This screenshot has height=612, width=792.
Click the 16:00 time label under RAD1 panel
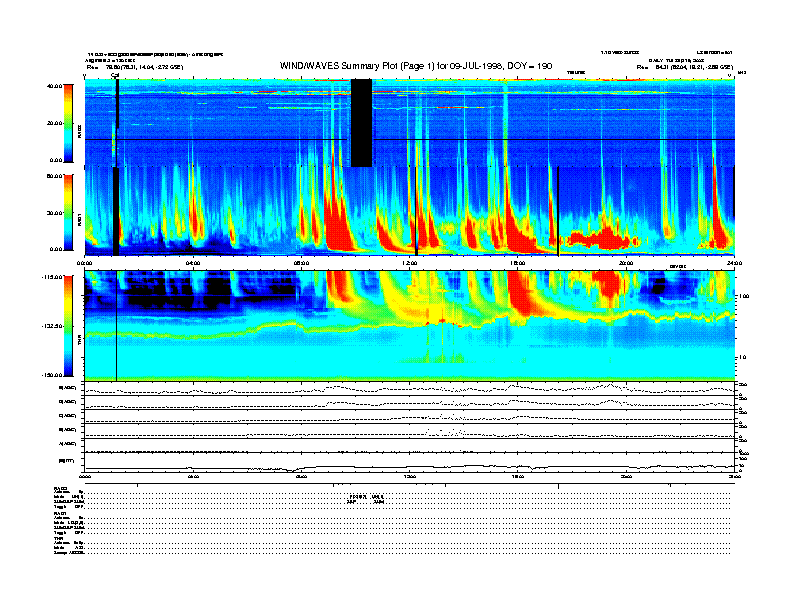point(518,263)
